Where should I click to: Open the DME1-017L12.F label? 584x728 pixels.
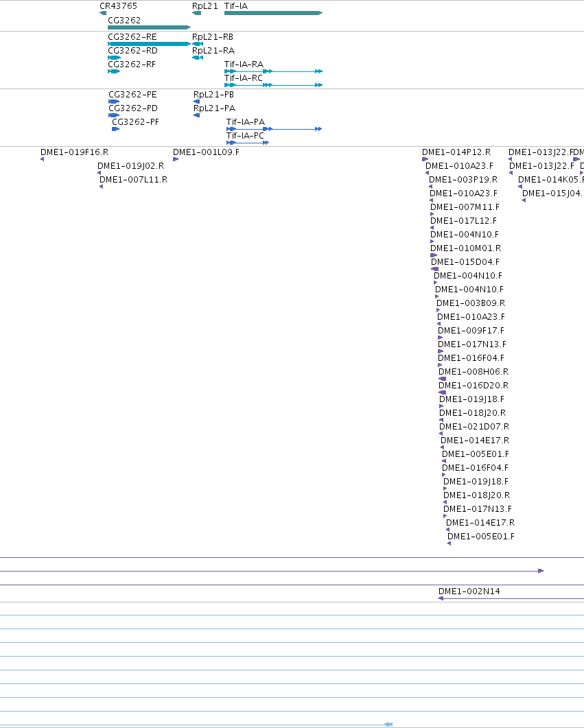point(463,221)
